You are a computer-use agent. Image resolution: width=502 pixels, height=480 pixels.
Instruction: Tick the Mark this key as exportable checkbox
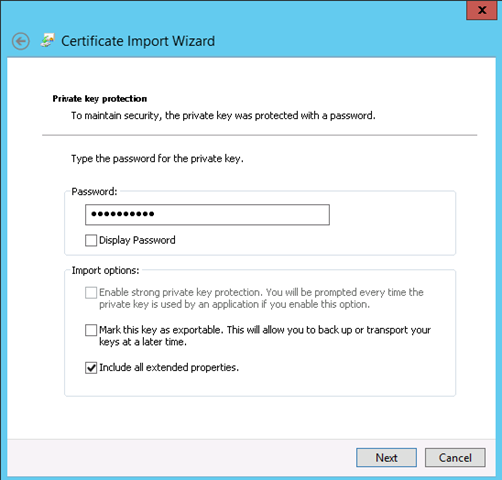pyautogui.click(x=91, y=330)
